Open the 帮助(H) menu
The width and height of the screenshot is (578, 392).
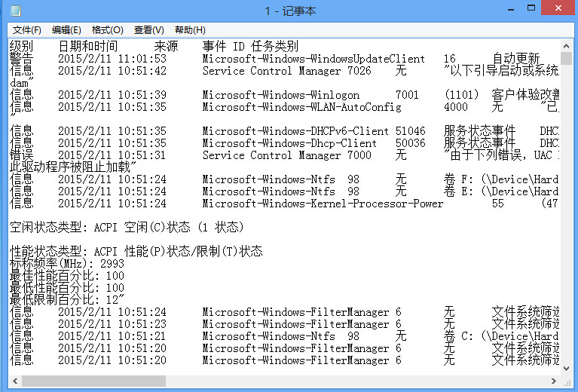(190, 30)
